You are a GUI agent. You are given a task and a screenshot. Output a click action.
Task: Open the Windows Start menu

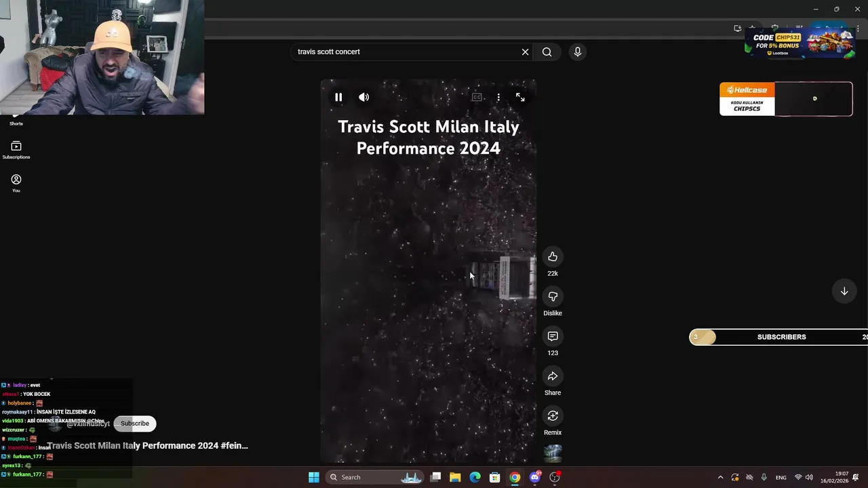(314, 477)
